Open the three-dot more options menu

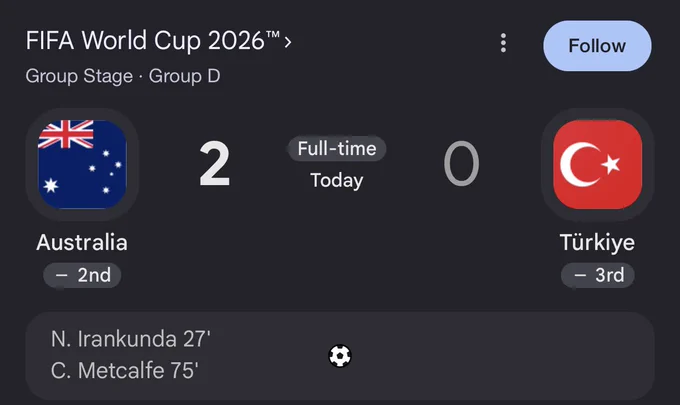pyautogui.click(x=503, y=43)
